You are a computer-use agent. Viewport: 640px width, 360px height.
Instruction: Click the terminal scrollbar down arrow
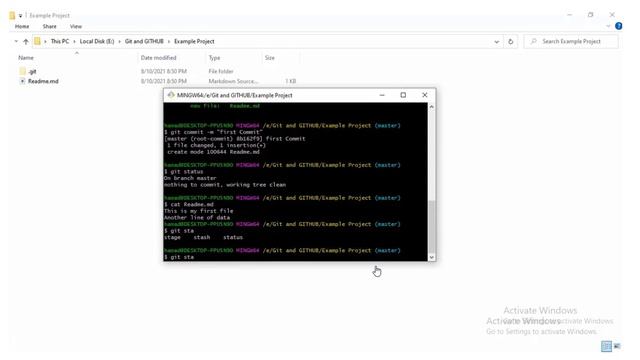[x=431, y=258]
